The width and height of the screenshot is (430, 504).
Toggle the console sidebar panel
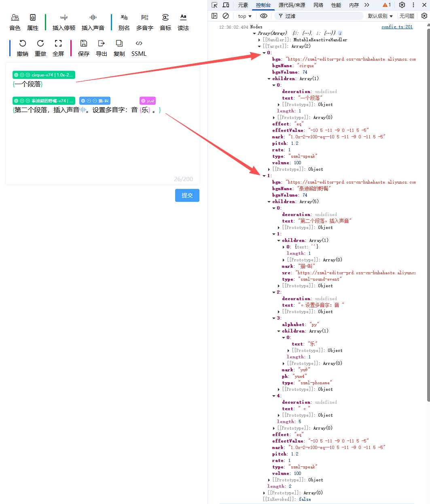(x=214, y=16)
